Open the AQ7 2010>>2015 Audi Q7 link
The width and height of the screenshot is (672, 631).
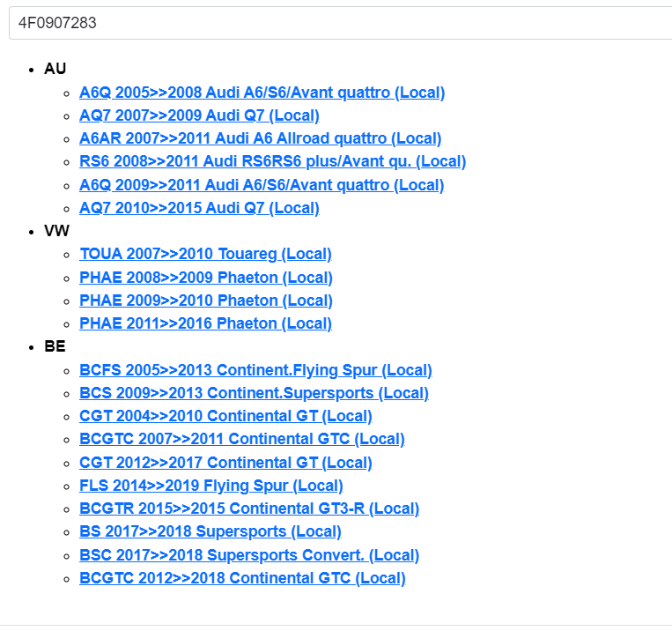click(199, 208)
